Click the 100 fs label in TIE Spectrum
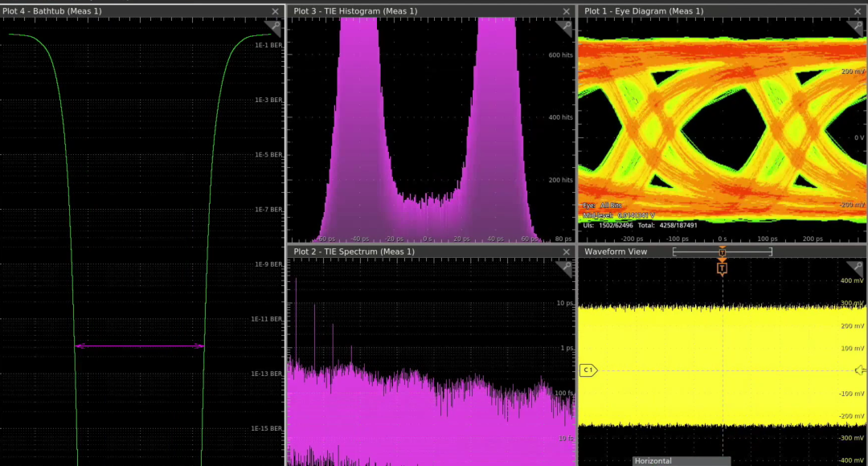This screenshot has height=466, width=868. point(564,394)
